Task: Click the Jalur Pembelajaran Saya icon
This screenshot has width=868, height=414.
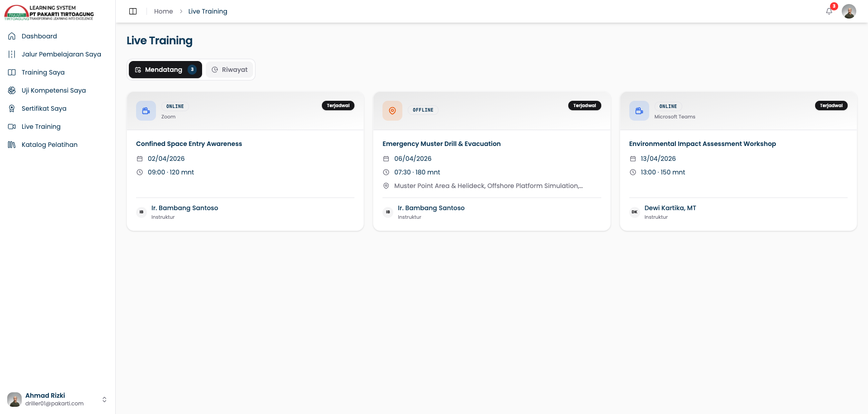Action: tap(12, 54)
